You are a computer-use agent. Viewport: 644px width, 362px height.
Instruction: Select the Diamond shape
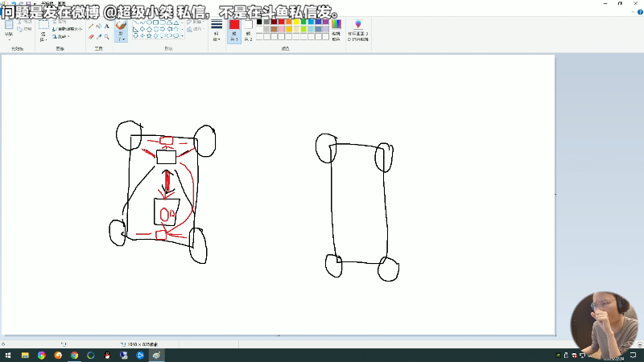142,29
